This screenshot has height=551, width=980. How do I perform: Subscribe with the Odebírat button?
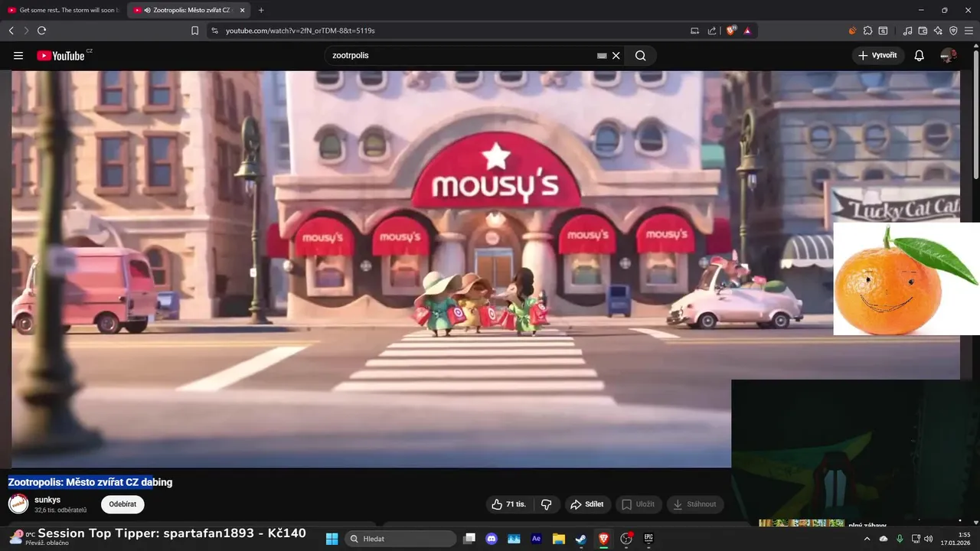click(x=122, y=504)
